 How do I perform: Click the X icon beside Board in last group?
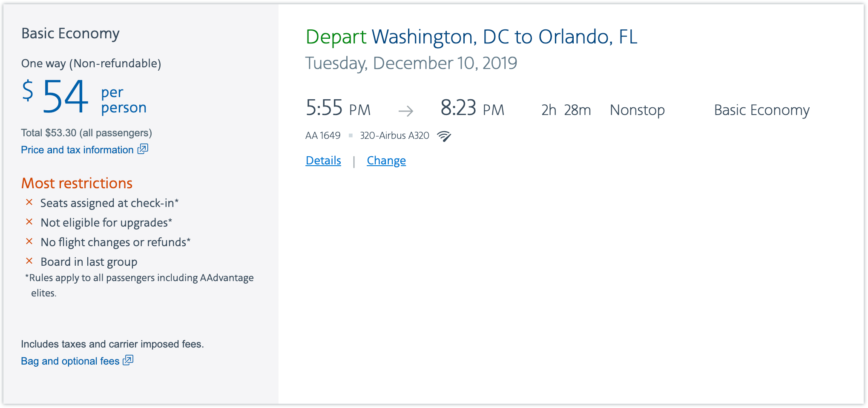pyautogui.click(x=29, y=261)
